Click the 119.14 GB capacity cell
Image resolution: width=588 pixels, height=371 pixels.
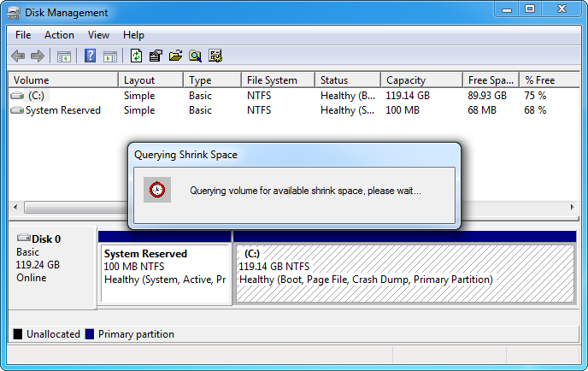pyautogui.click(x=408, y=96)
